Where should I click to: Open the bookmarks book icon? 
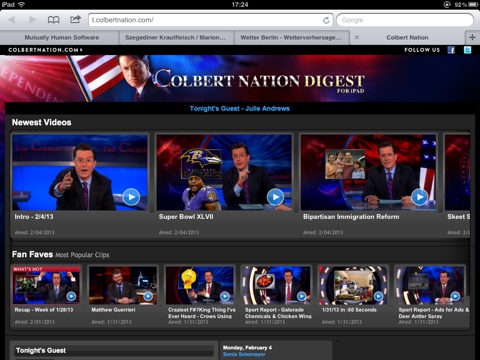coord(53,20)
